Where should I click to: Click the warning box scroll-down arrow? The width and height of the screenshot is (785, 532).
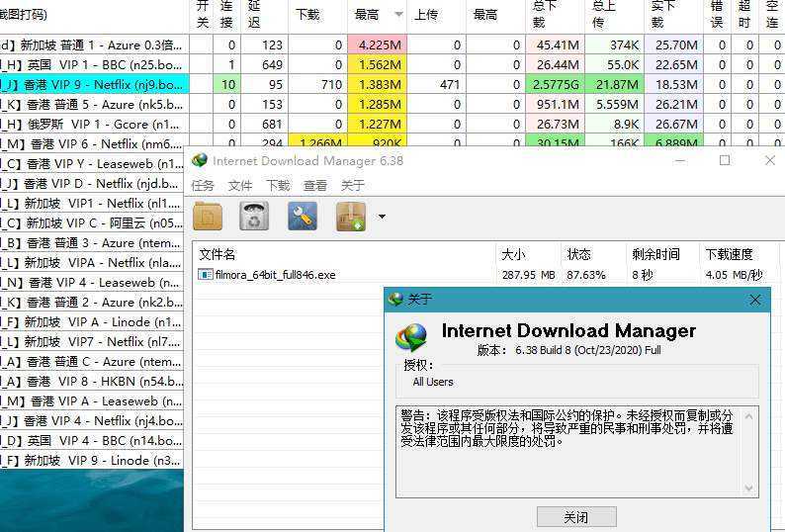coord(749,488)
